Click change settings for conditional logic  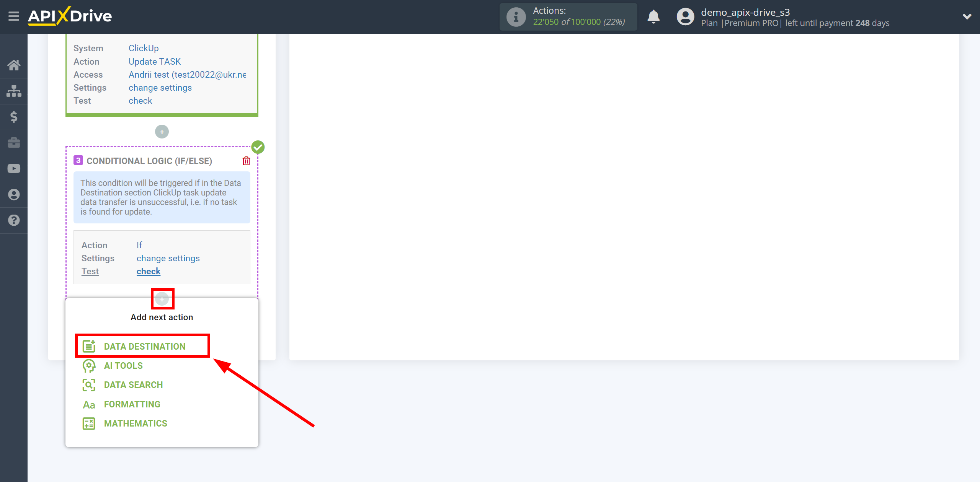168,258
